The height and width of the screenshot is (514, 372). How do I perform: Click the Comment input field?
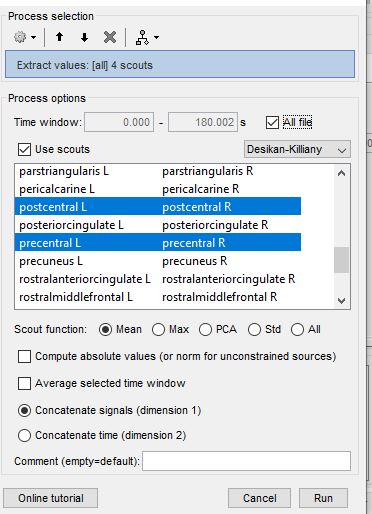click(x=246, y=461)
